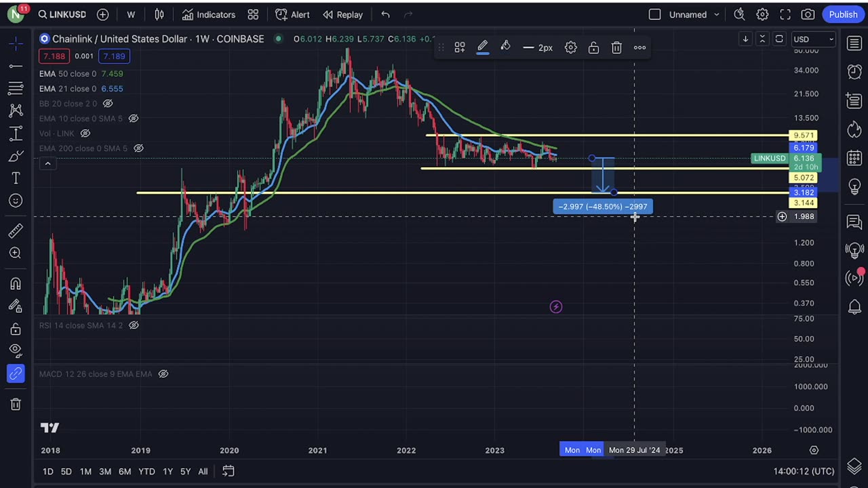Image resolution: width=868 pixels, height=488 pixels.
Task: Click the blue 7.189 buy price button
Action: click(113, 56)
